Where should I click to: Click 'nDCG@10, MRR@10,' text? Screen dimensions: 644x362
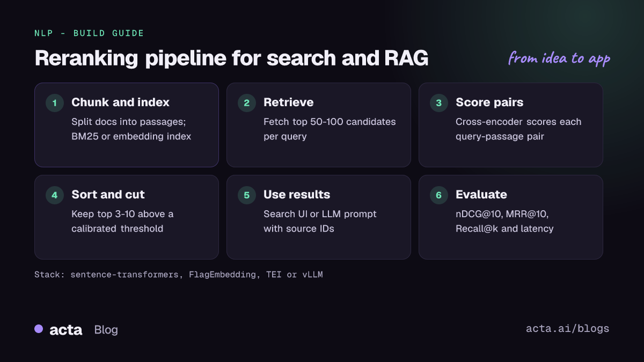502,214
